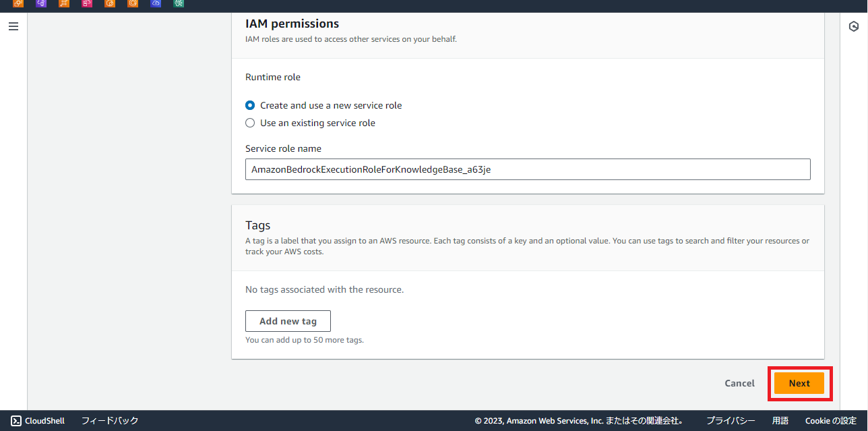The image size is (868, 431).
Task: Select Use an existing service role
Action: click(250, 123)
